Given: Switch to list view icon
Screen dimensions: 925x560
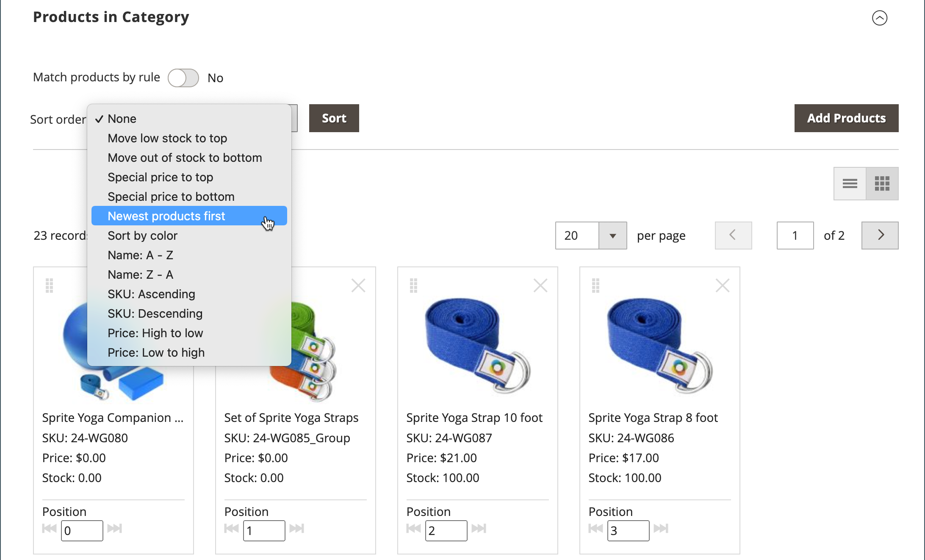Looking at the screenshot, I should coord(850,183).
